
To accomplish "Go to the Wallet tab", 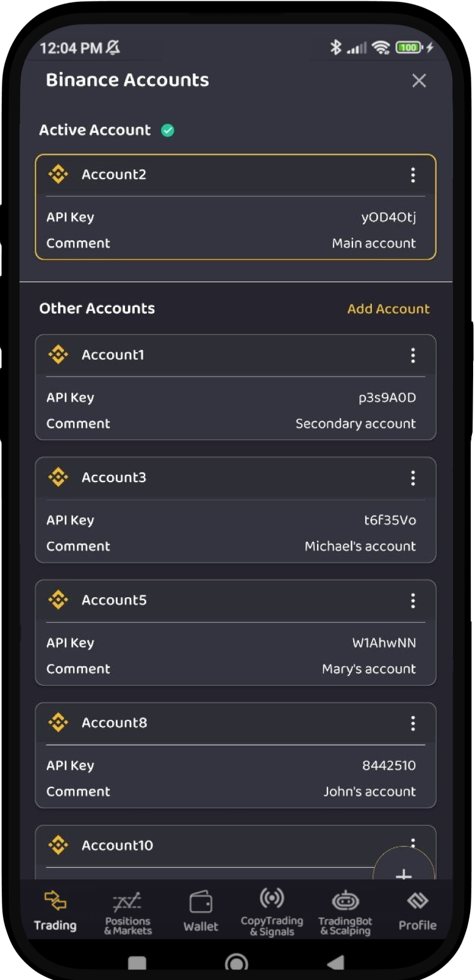I will tap(201, 911).
